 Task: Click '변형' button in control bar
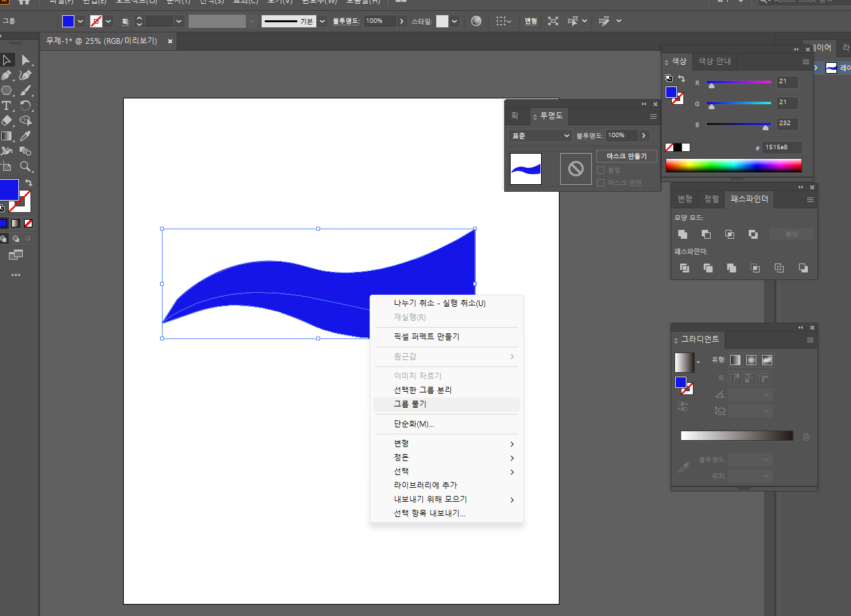point(530,21)
